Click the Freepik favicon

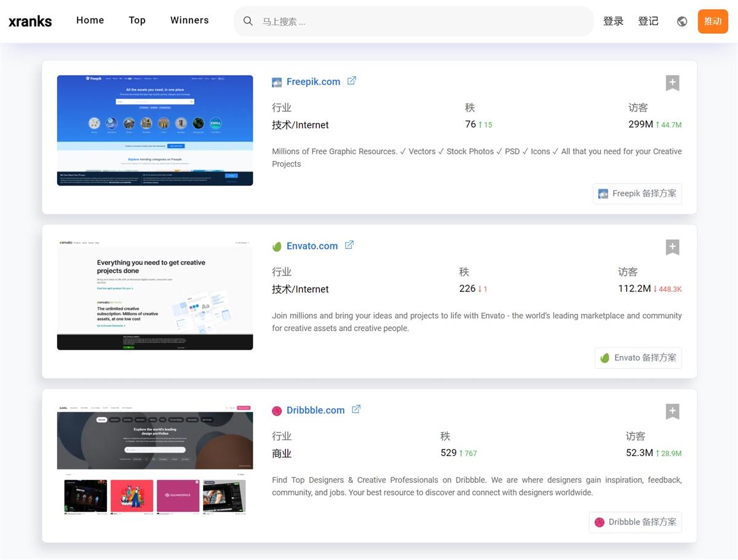[276, 81]
